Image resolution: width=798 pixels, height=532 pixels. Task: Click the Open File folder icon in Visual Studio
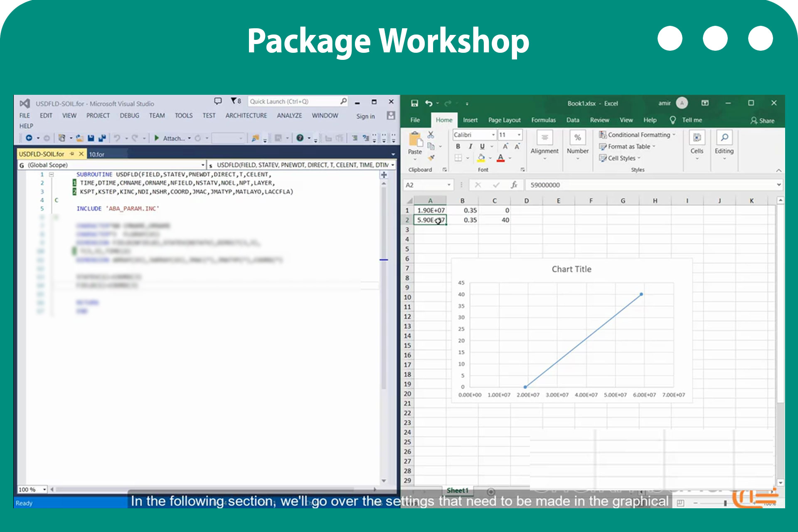tap(79, 138)
